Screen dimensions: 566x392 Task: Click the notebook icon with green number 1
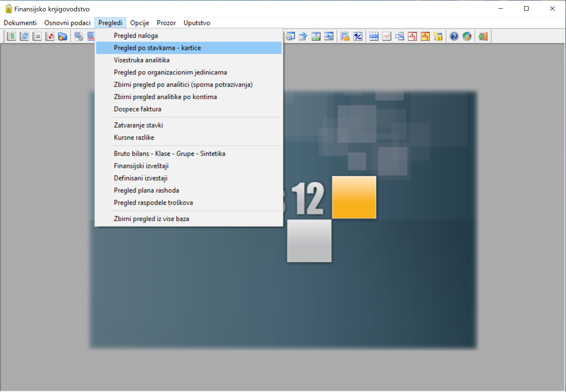[12, 37]
